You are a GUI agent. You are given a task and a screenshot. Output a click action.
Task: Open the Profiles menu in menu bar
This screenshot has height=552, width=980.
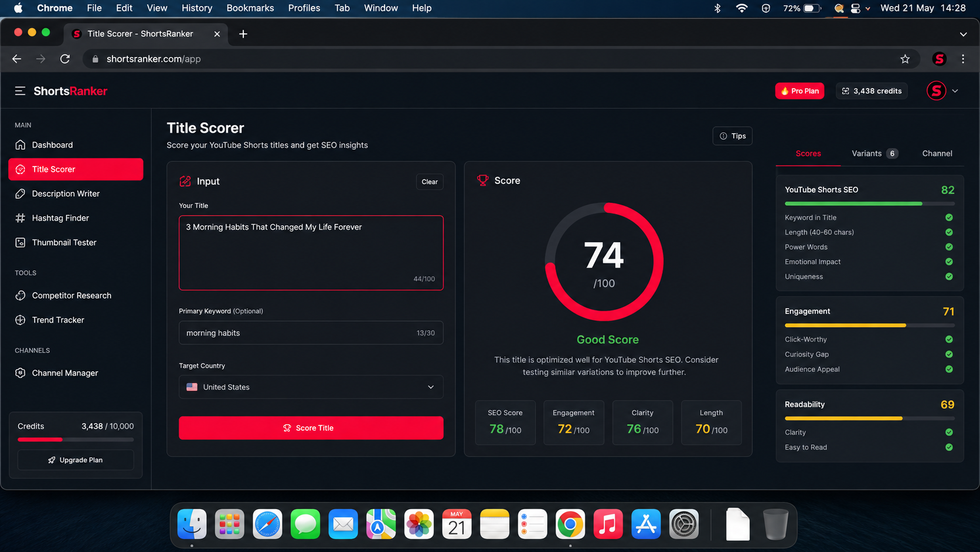304,8
